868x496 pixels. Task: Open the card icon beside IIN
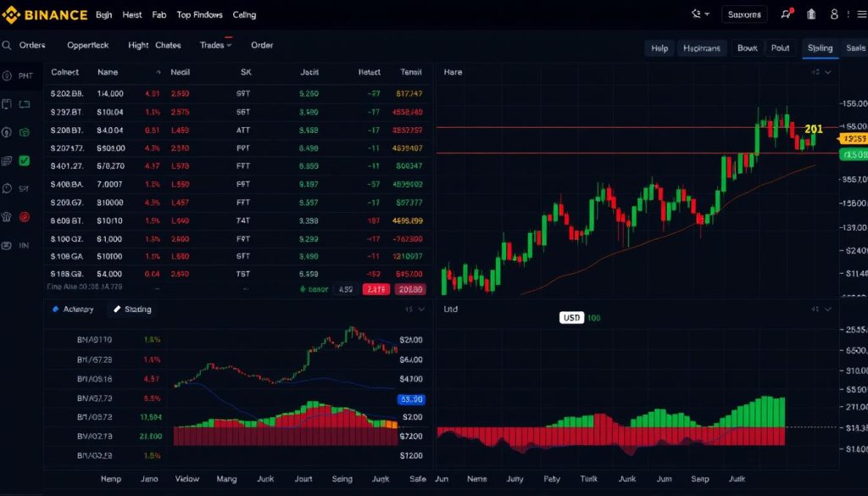pyautogui.click(x=7, y=245)
